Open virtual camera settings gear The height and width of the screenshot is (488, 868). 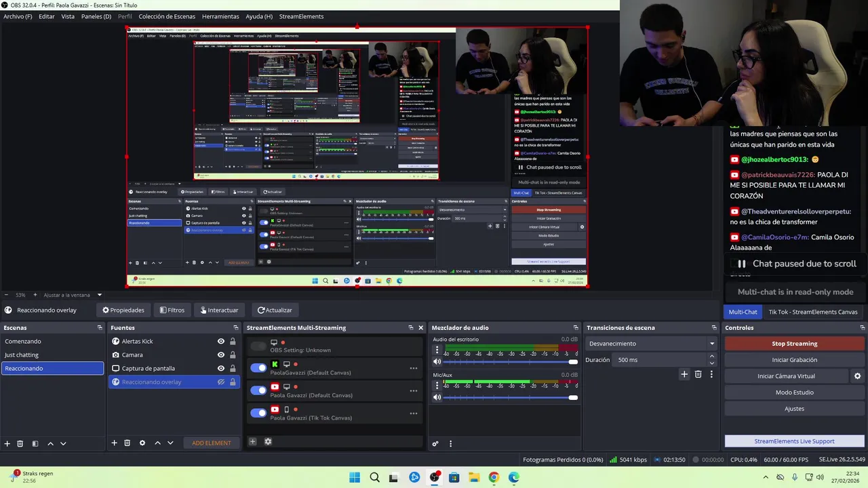(857, 376)
